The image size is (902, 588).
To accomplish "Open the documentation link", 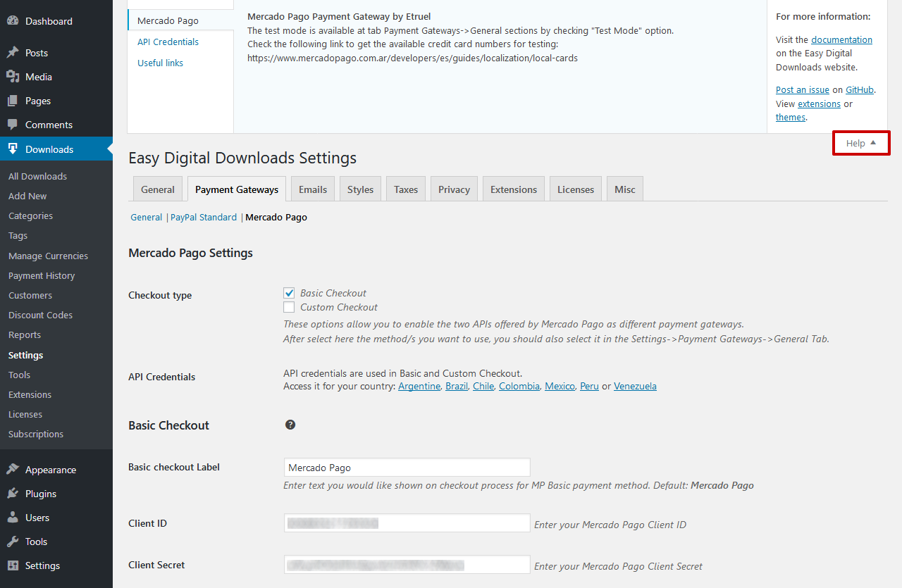I will click(x=841, y=40).
